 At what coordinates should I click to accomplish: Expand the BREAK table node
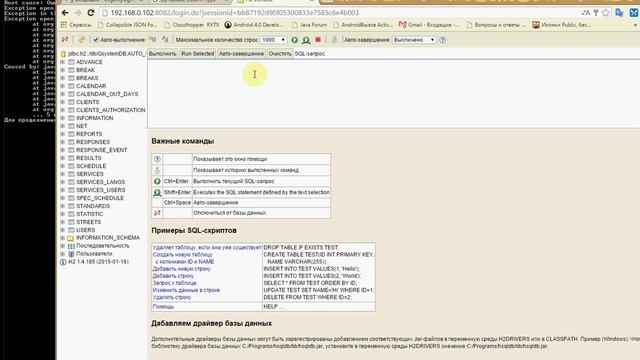click(62, 70)
